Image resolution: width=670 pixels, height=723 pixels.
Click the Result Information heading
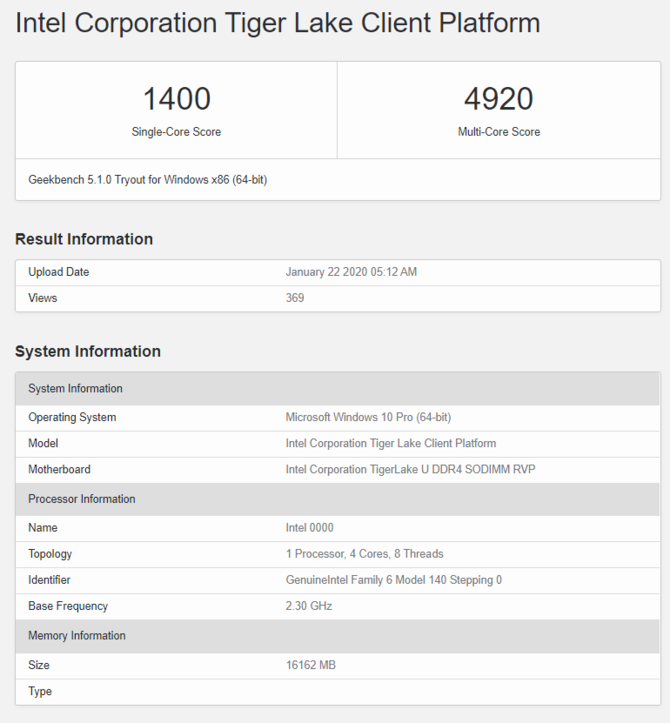(84, 239)
